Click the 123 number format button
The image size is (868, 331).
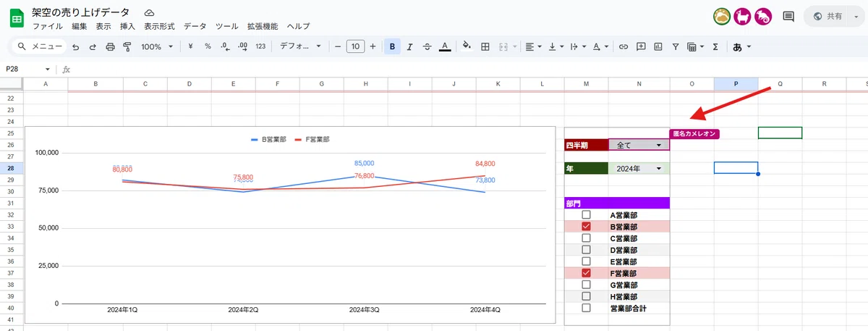[261, 46]
